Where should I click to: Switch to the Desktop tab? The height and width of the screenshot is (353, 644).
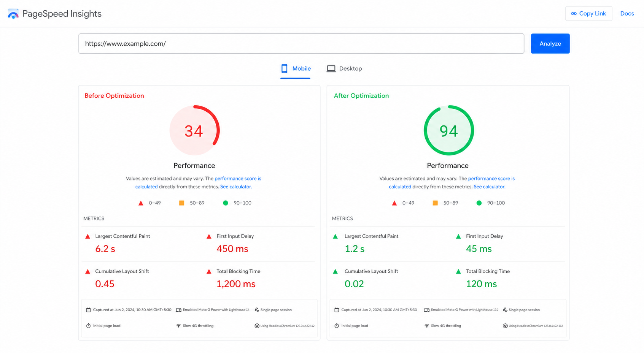344,69
